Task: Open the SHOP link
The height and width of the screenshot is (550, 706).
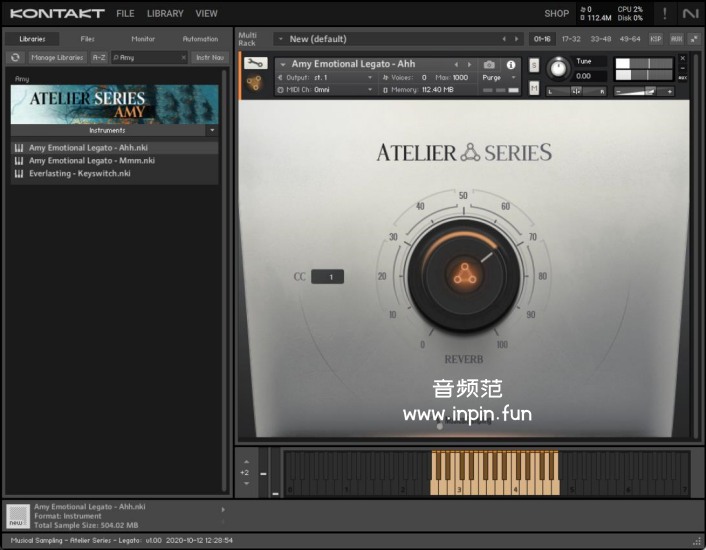Action: point(557,14)
